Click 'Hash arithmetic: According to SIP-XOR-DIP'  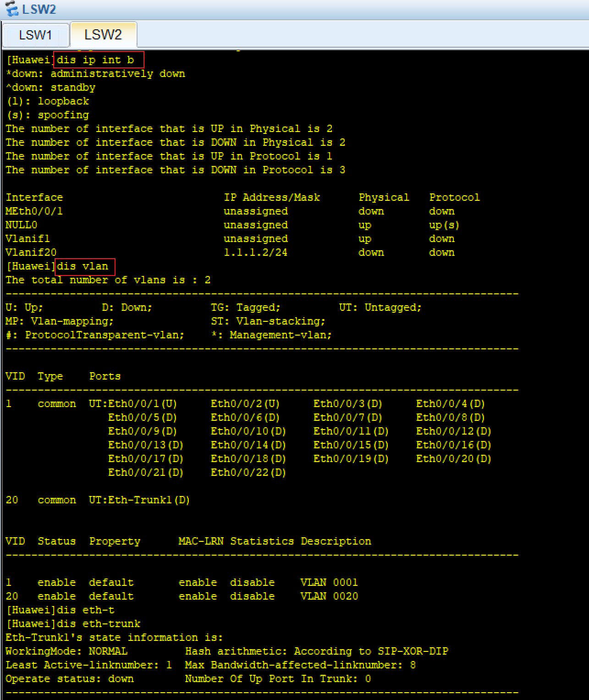point(317,651)
